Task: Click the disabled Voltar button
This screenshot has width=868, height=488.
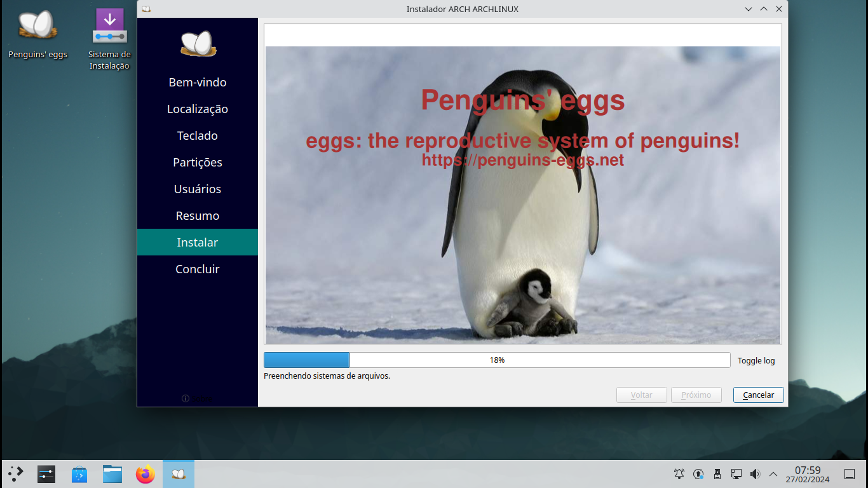Action: click(x=642, y=395)
